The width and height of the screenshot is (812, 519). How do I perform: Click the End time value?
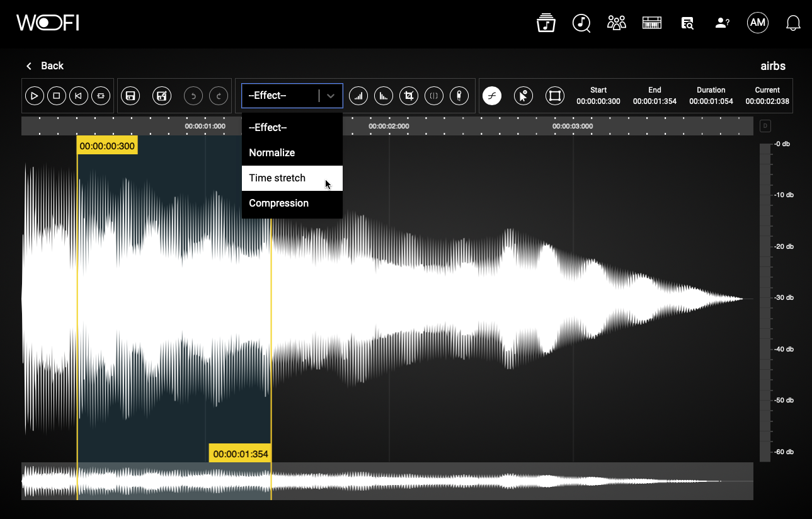[655, 101]
